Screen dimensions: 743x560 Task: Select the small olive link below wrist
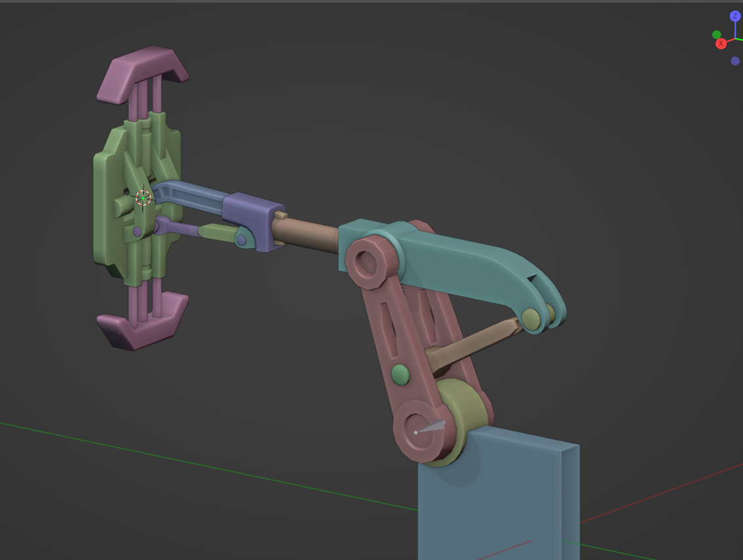tap(219, 232)
